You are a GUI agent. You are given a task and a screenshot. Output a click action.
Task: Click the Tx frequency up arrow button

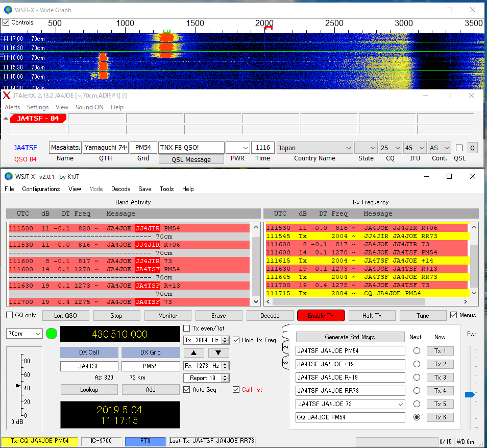pos(194,353)
